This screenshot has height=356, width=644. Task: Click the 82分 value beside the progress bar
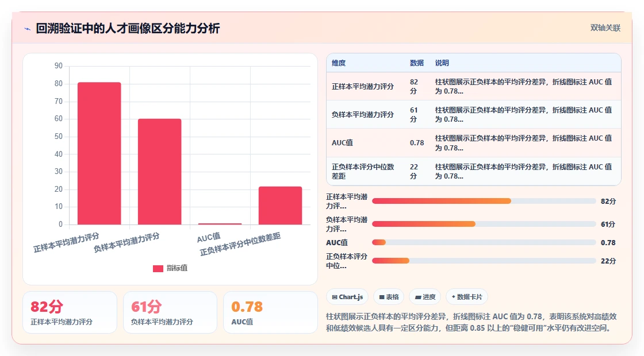608,202
